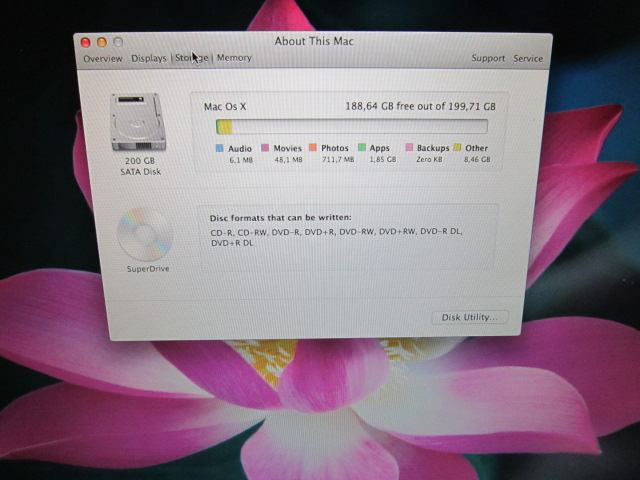The image size is (640, 480).
Task: Click the '711,7 MB' photos size
Action: pyautogui.click(x=338, y=160)
